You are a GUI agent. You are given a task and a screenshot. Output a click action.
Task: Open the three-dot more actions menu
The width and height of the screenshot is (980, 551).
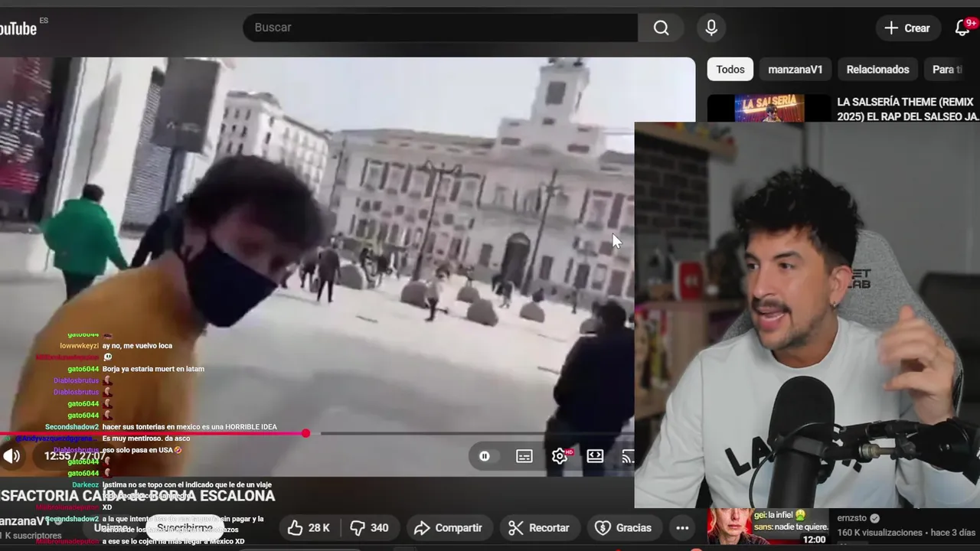tap(682, 528)
